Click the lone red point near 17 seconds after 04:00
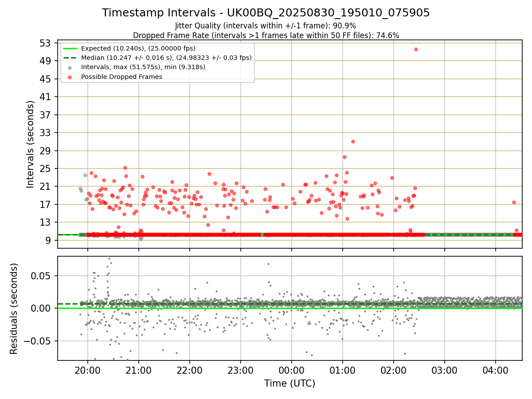This screenshot has height=399, width=532. click(514, 202)
